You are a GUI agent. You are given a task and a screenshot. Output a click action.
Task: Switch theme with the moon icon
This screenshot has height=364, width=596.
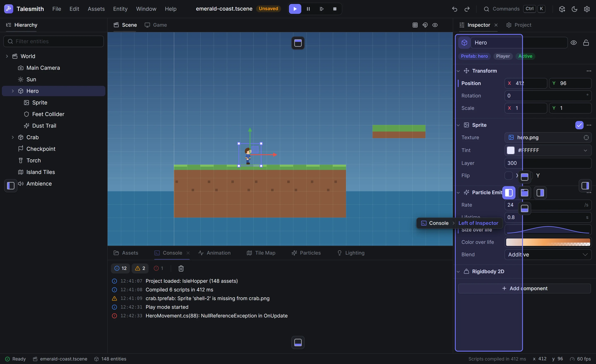click(x=574, y=9)
